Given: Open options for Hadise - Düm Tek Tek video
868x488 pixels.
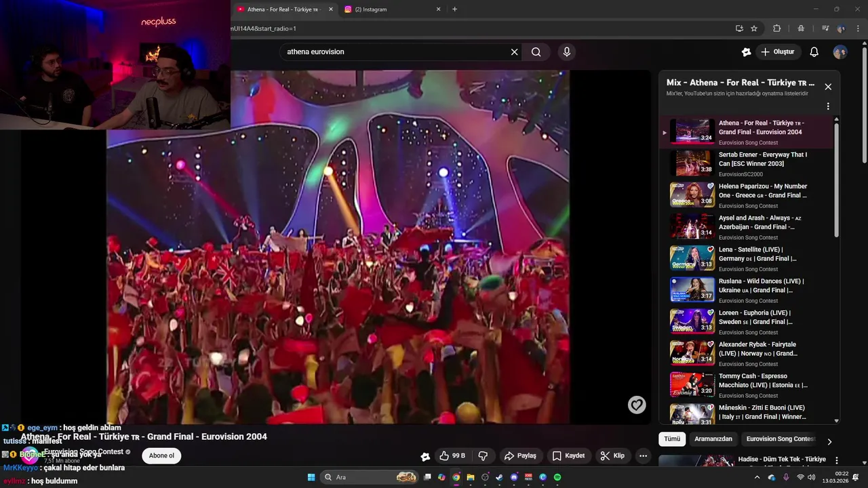Looking at the screenshot, I should pos(836,460).
